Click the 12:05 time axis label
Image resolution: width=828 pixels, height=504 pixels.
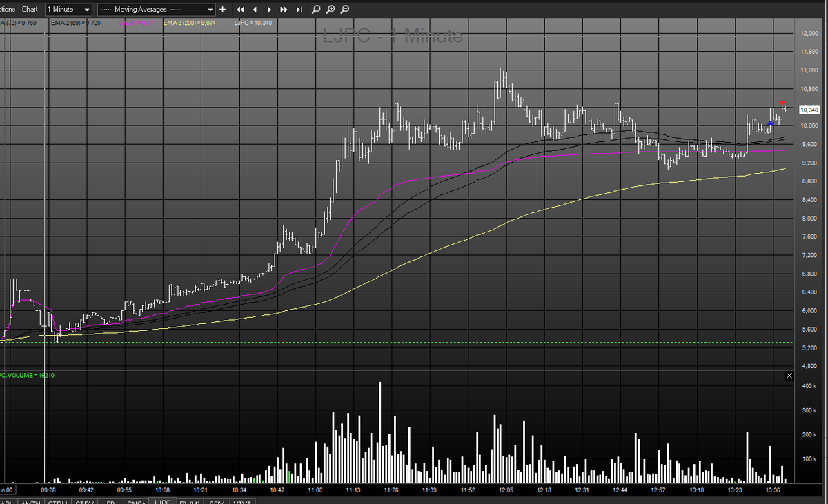(x=506, y=490)
